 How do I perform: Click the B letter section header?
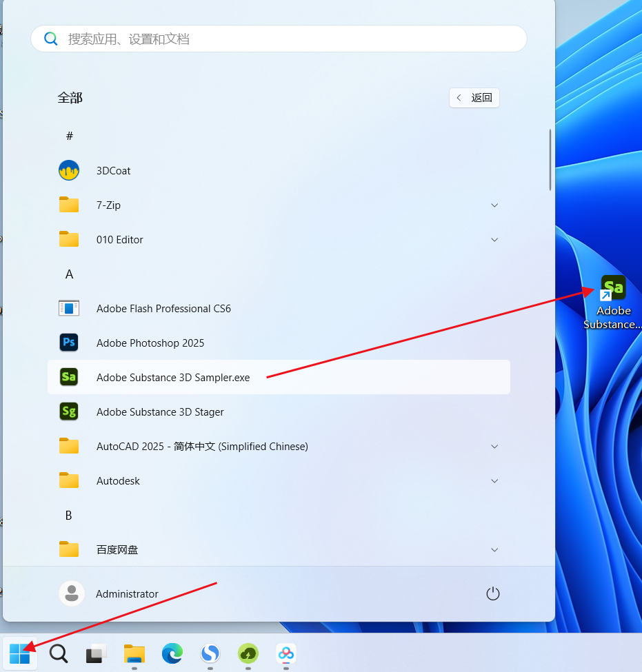[69, 515]
